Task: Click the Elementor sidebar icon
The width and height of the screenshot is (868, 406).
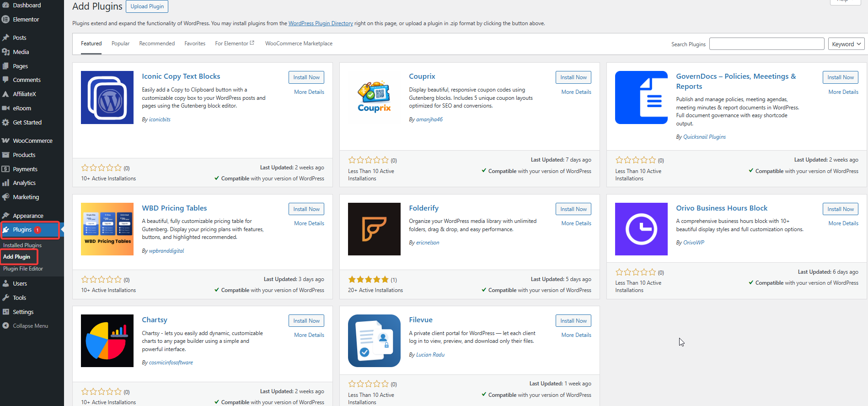Action: coord(6,19)
